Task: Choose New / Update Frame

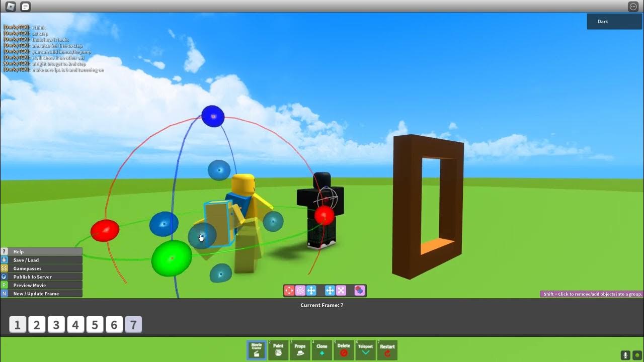Action: 41,294
